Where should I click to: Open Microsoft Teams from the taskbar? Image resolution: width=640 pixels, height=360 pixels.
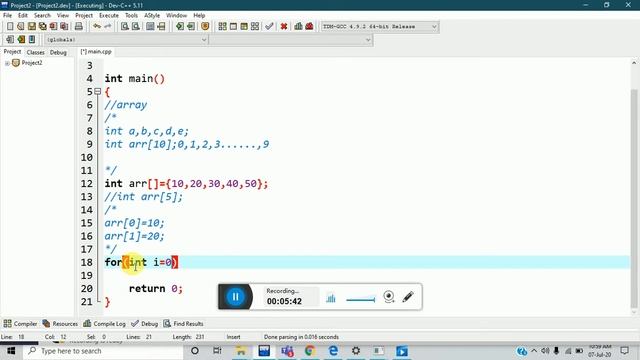pyautogui.click(x=287, y=351)
